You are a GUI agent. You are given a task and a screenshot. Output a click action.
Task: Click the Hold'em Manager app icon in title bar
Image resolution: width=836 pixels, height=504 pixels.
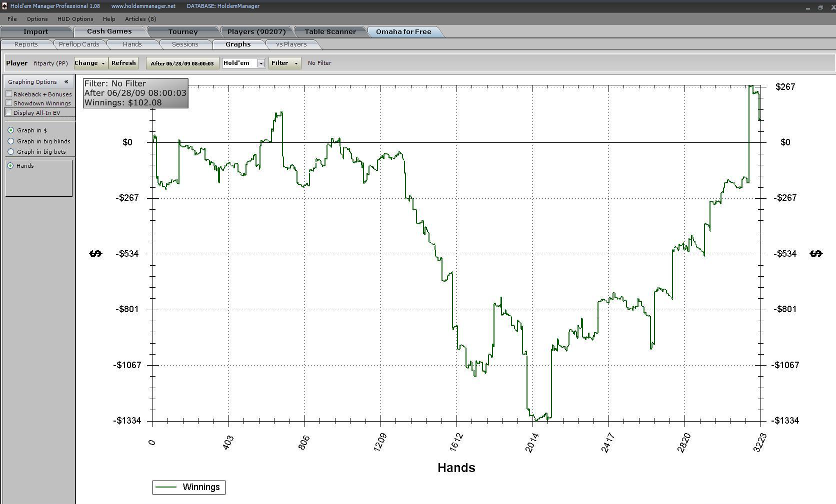[4, 6]
